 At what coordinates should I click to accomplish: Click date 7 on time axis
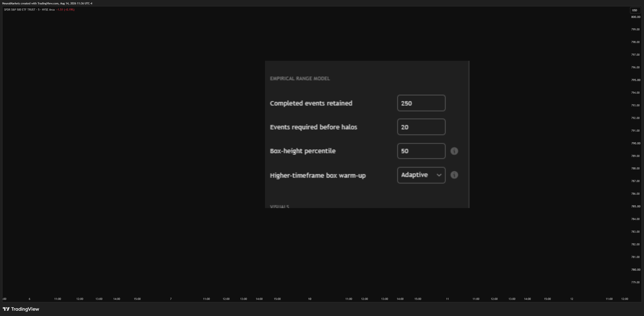tap(171, 299)
